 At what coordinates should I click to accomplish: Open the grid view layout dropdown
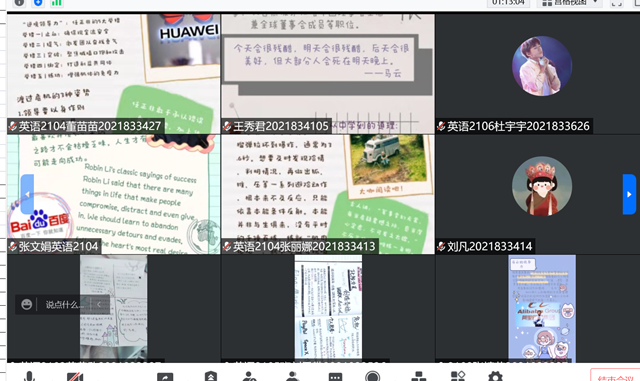click(x=570, y=2)
